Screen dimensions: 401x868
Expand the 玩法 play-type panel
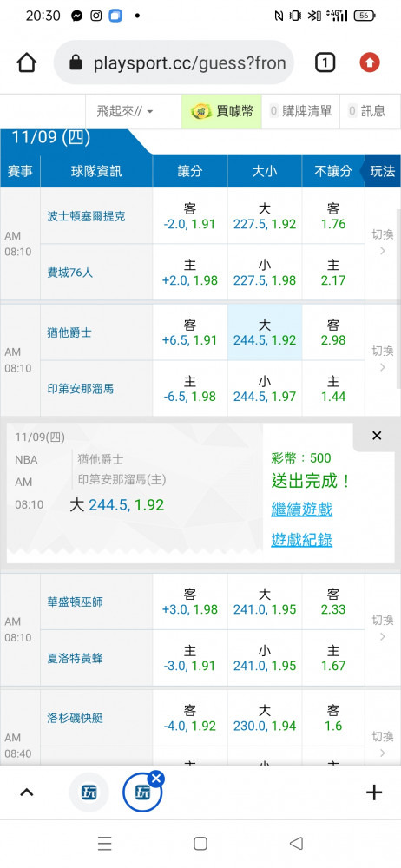tap(380, 171)
